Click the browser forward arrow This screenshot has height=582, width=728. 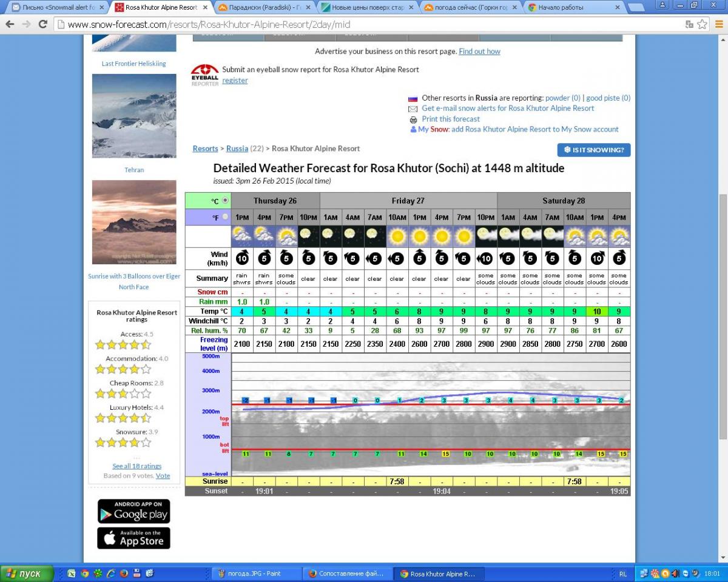coord(26,24)
